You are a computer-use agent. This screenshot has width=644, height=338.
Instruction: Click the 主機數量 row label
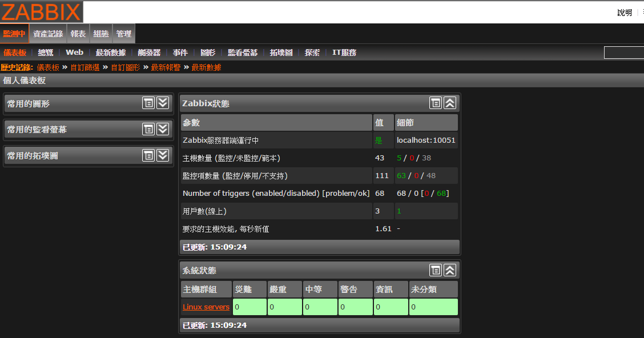tap(231, 158)
